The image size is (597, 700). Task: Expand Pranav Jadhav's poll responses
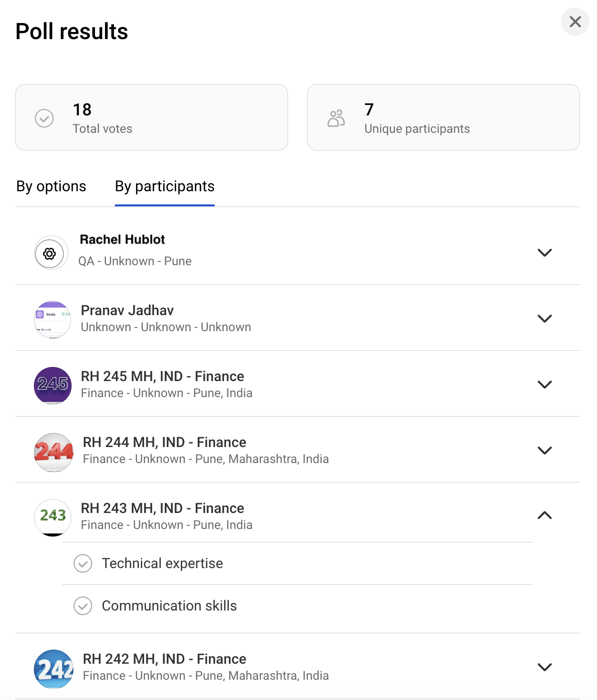point(544,318)
